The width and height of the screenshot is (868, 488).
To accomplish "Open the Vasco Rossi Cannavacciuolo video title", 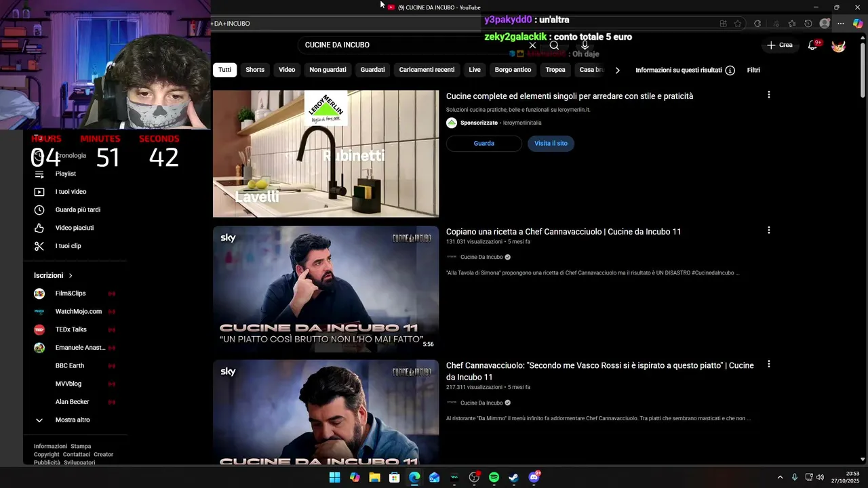I will (600, 371).
